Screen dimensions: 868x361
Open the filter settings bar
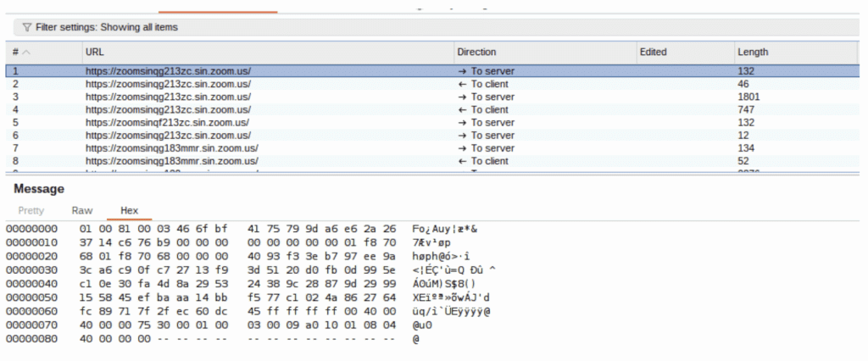[437, 27]
